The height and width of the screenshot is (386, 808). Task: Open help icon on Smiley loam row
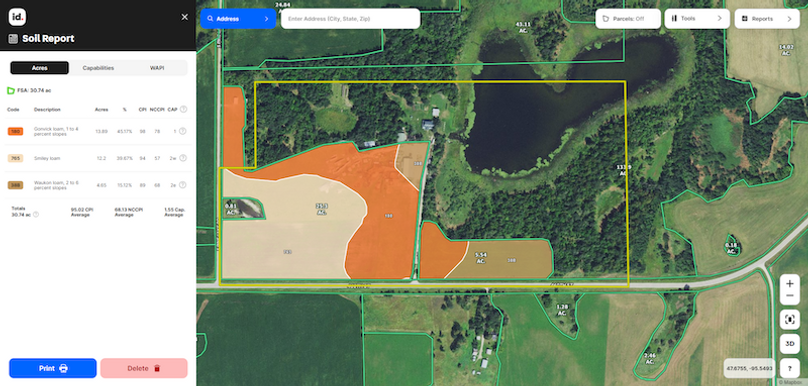(183, 158)
